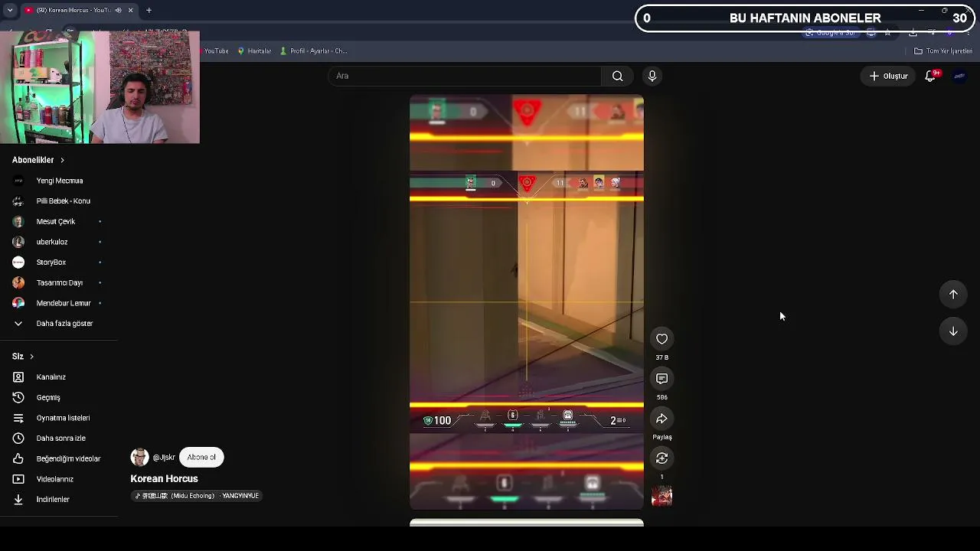This screenshot has height=551, width=980.
Task: Close the Korean Horcus tab
Action: coord(130,10)
